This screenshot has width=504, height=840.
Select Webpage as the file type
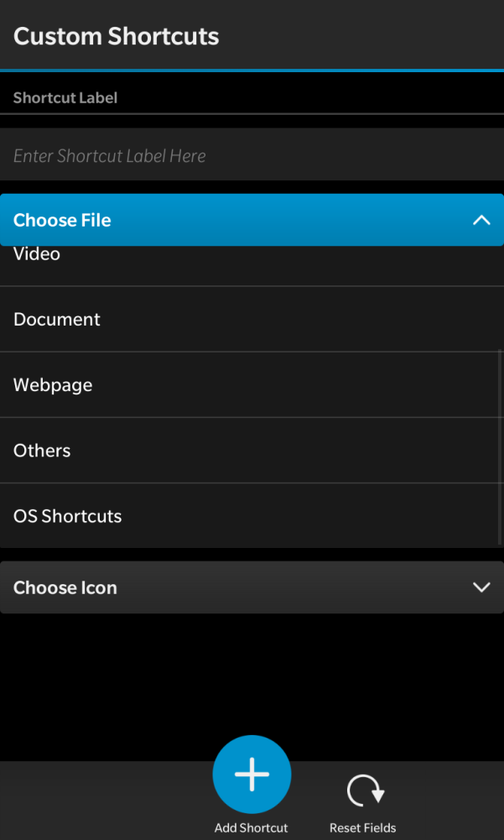(53, 385)
